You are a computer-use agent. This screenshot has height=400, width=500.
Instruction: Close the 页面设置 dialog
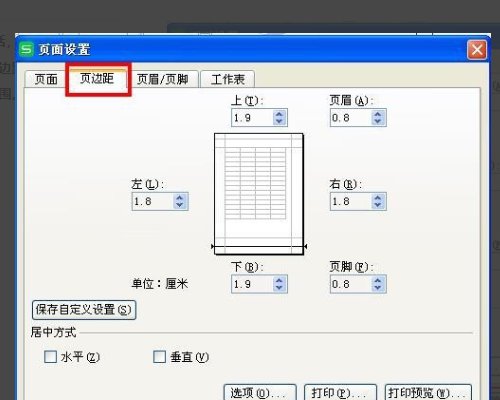click(x=477, y=50)
